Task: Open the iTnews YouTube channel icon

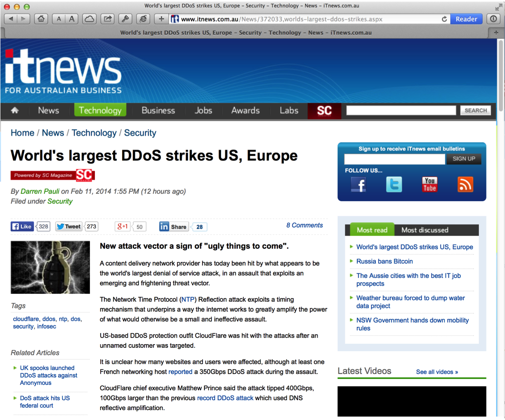Action: [x=429, y=185]
